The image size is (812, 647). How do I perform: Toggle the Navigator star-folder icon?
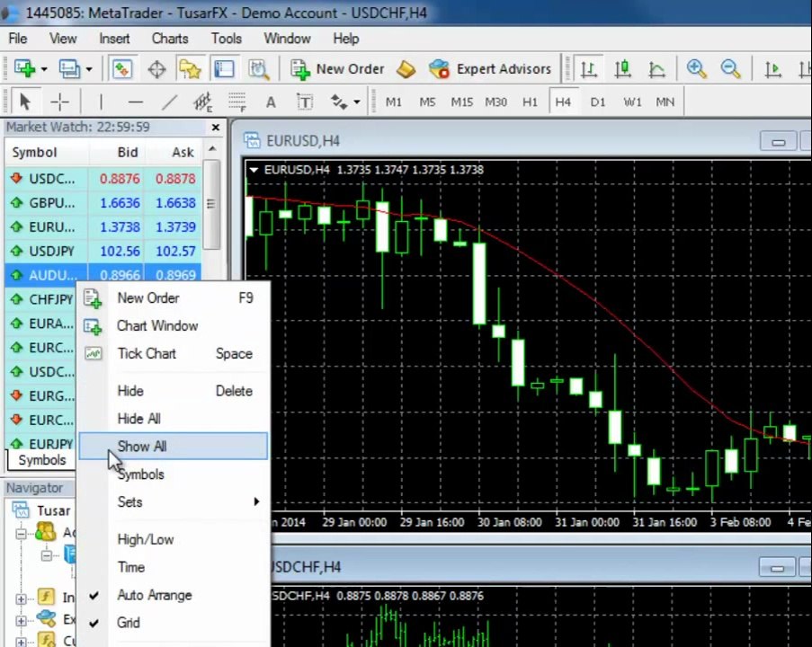click(x=190, y=69)
